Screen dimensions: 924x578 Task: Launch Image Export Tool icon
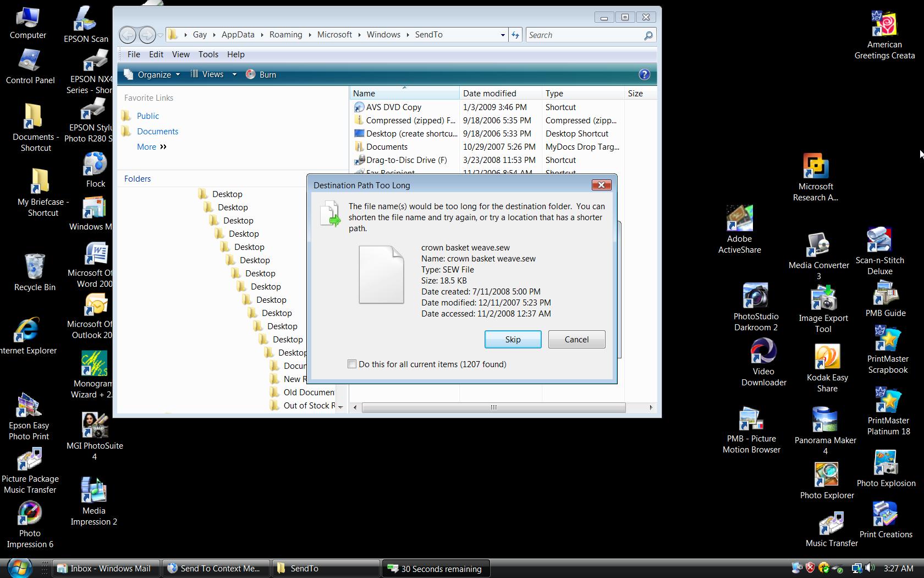[x=823, y=309]
